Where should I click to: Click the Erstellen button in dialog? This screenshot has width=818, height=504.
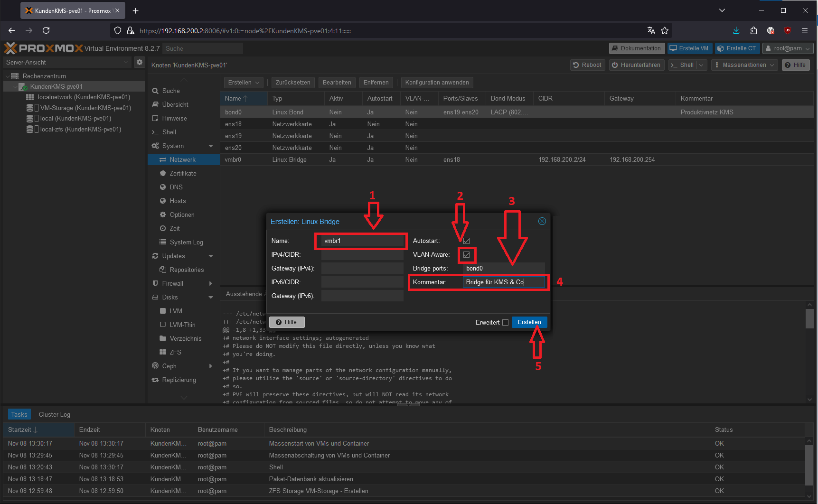pyautogui.click(x=529, y=322)
